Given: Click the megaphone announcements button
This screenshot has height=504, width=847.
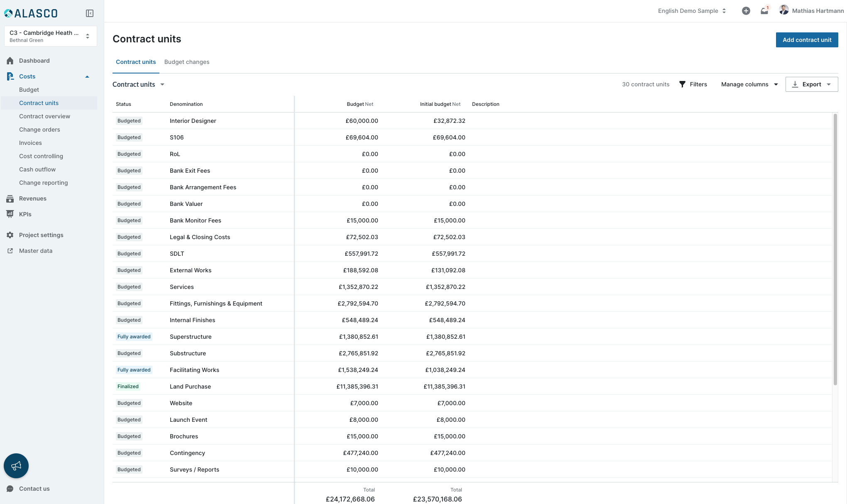Looking at the screenshot, I should pos(16,466).
